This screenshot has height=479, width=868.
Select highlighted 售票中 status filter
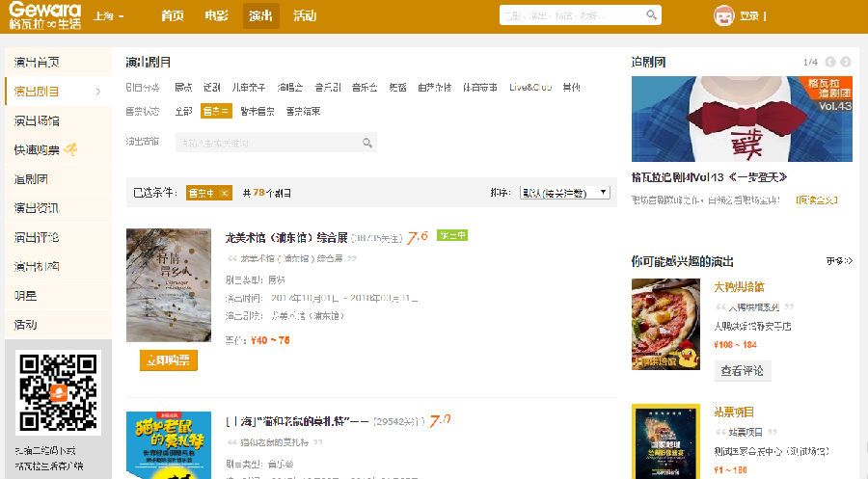point(216,111)
